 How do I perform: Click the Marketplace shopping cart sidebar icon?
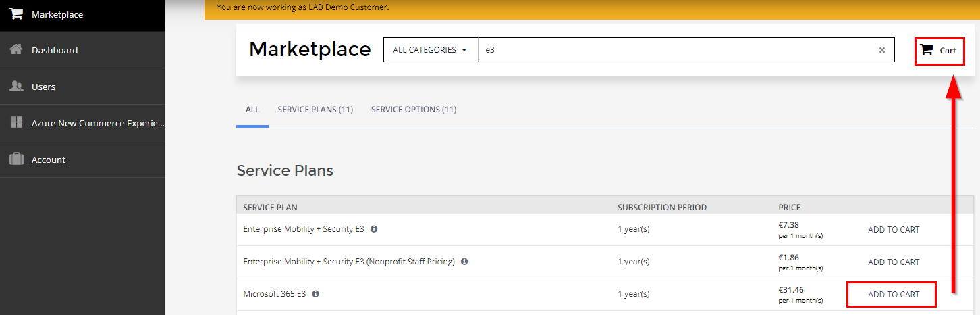click(16, 14)
